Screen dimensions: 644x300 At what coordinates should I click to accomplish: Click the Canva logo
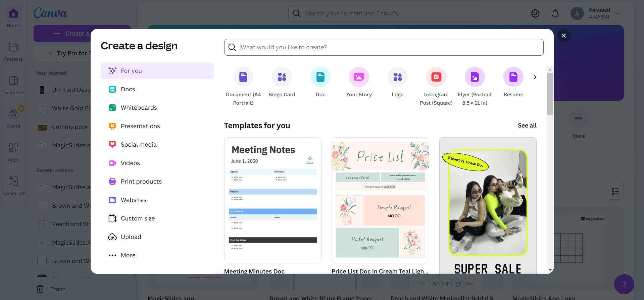[50, 13]
